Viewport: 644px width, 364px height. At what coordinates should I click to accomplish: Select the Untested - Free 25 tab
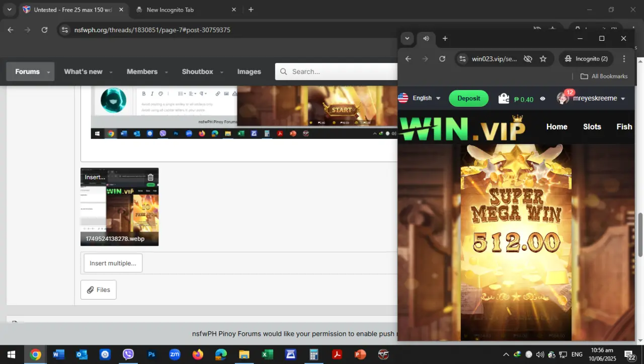[x=72, y=10]
